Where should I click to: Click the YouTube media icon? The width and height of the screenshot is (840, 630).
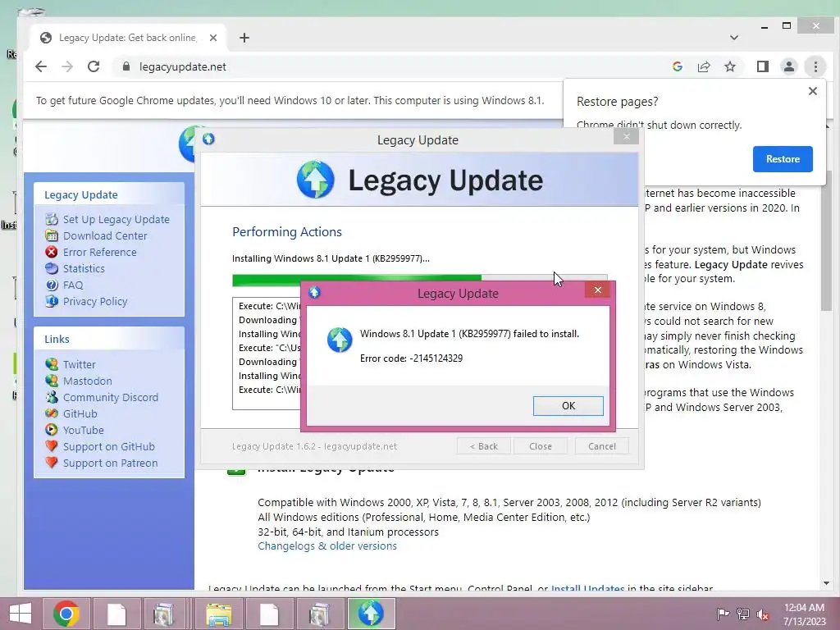tap(52, 430)
